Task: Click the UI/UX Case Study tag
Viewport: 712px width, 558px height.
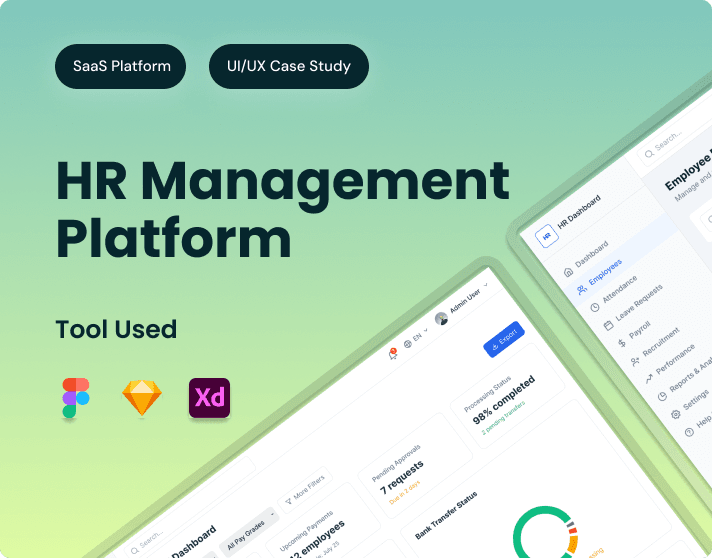Action: coord(289,67)
